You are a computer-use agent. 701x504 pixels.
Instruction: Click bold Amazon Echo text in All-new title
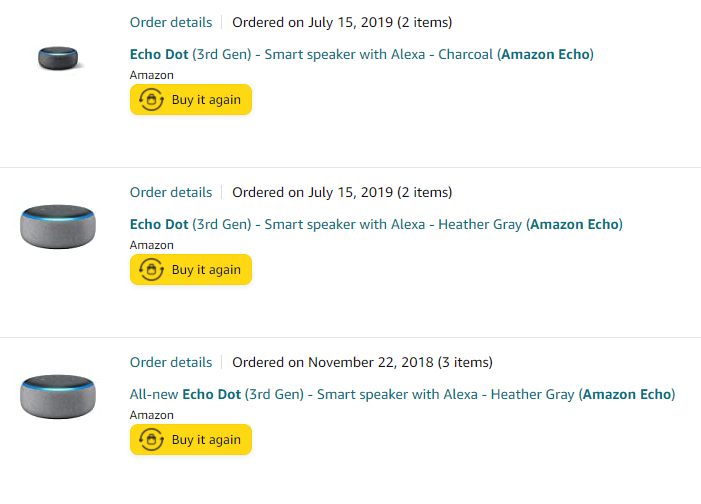(x=627, y=394)
